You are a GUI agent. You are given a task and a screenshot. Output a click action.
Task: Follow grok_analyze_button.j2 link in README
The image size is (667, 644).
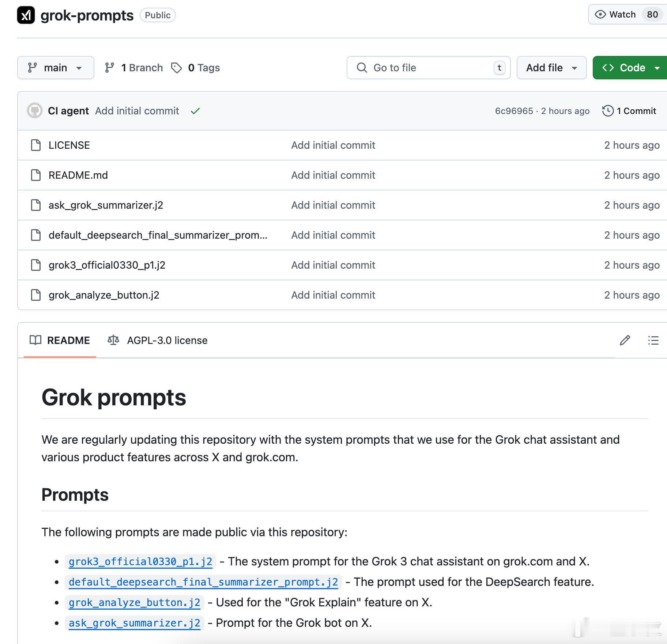[x=134, y=602]
